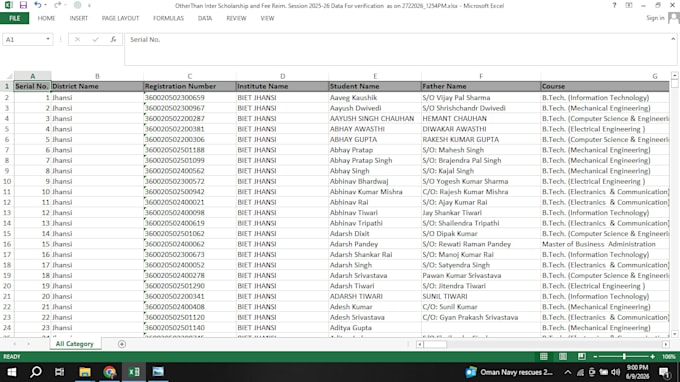Image resolution: width=680 pixels, height=382 pixels.
Task: Click the vertical scroll down arrow
Action: 674,334
